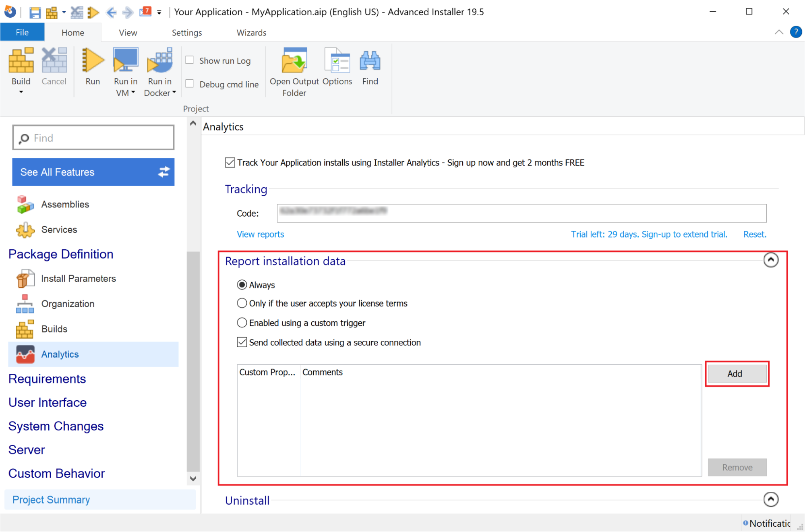The image size is (805, 532).
Task: Collapse the ribbon with the chevron
Action: (779, 32)
